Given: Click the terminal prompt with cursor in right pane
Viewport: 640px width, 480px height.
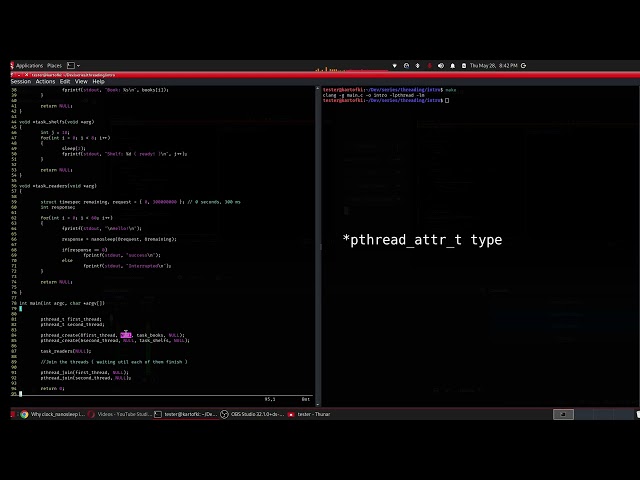Looking at the screenshot, I should click(x=386, y=100).
